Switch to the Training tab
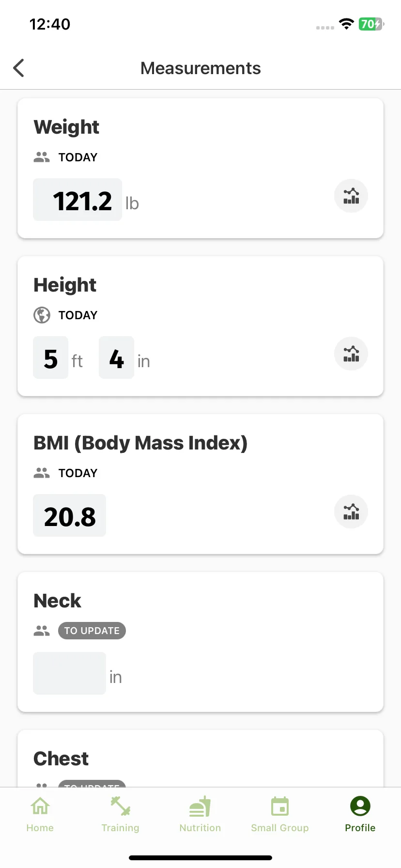401x868 pixels. [120, 815]
